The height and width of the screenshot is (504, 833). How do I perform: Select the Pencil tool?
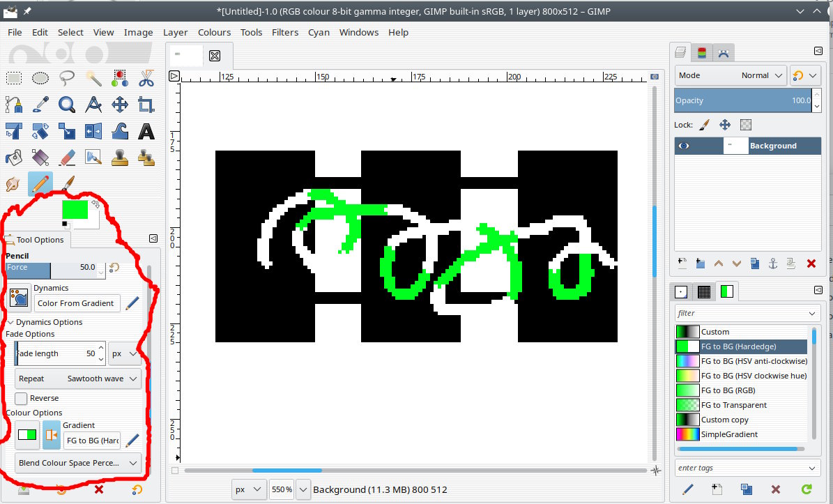[x=40, y=184]
